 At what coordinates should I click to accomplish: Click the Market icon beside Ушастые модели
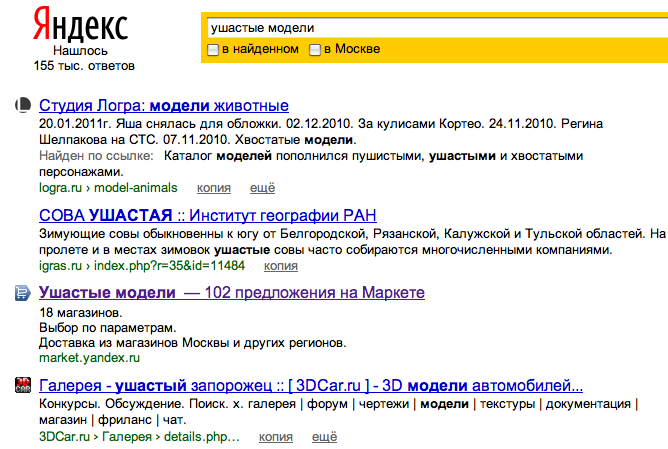click(23, 293)
